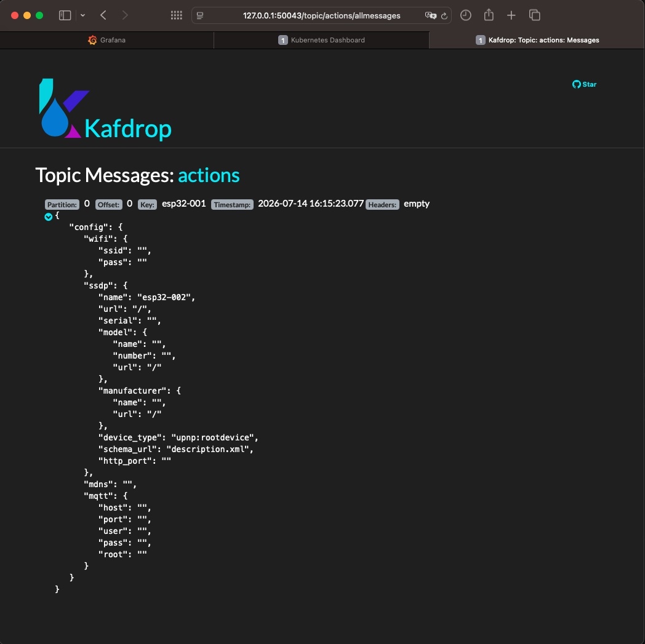
Task: Open a new tab with plus icon
Action: [x=511, y=15]
